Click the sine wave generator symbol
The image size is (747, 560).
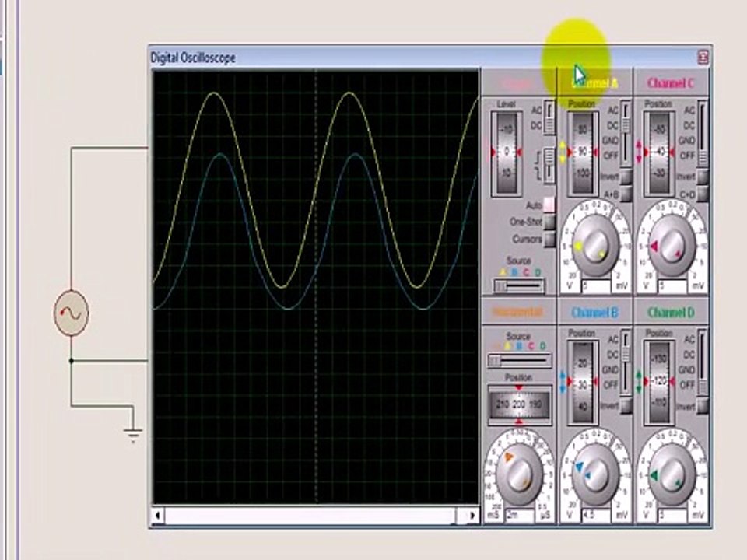click(x=72, y=313)
